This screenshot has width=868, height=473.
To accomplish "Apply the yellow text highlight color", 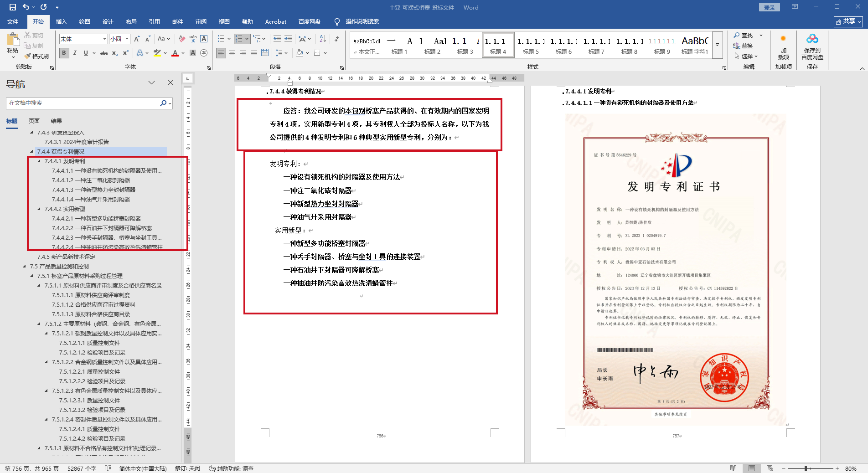I will click(x=157, y=53).
